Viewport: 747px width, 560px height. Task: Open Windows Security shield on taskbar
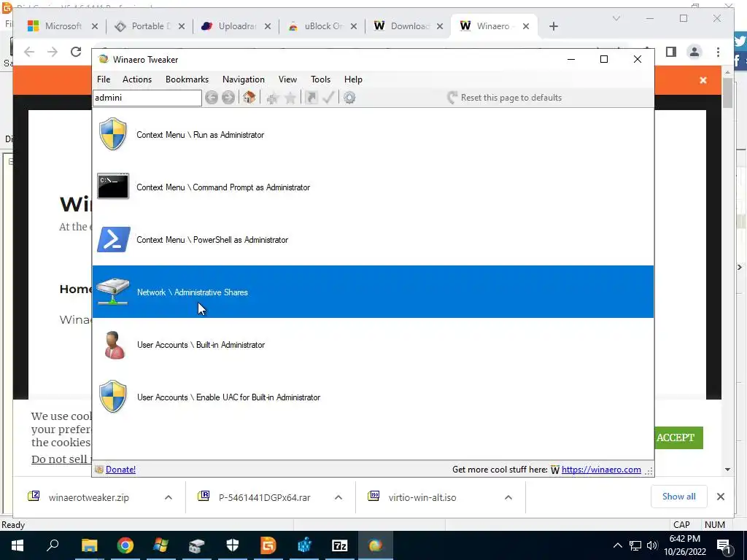coord(233,545)
